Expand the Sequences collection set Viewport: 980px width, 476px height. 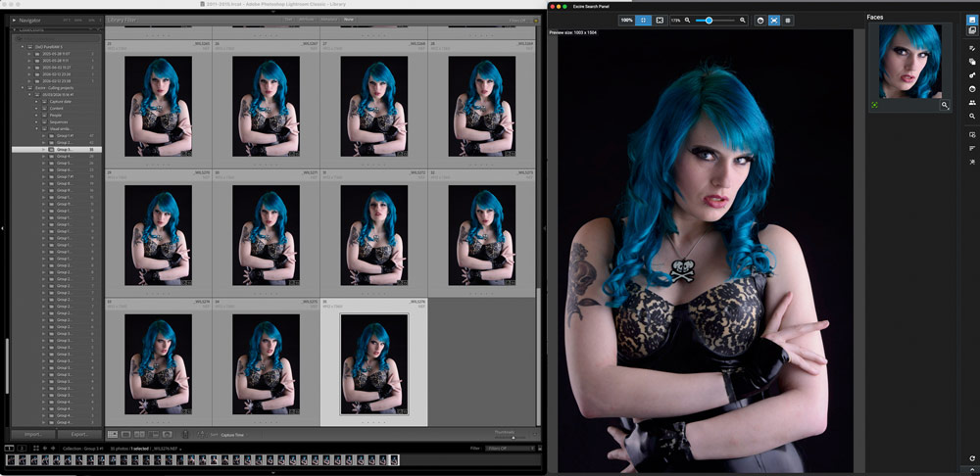tap(37, 121)
